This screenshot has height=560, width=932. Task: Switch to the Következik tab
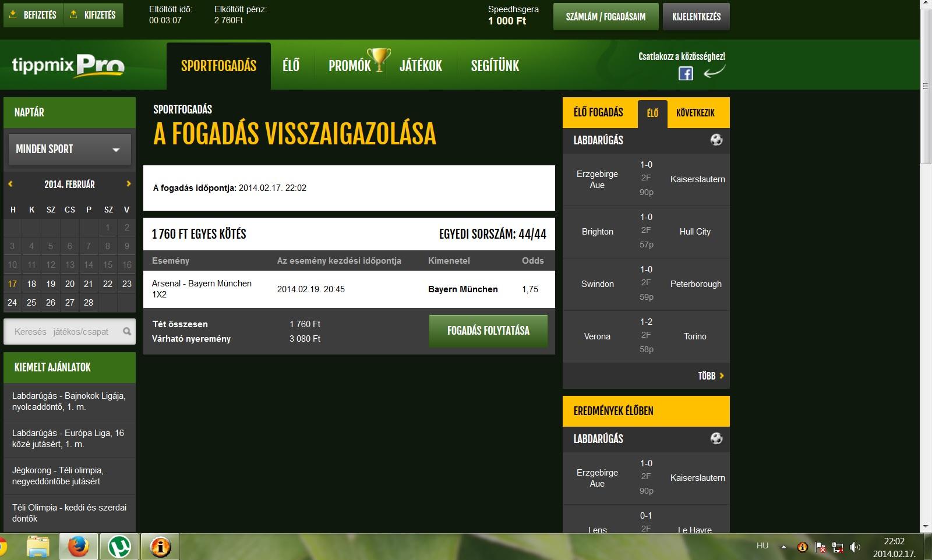pos(696,113)
